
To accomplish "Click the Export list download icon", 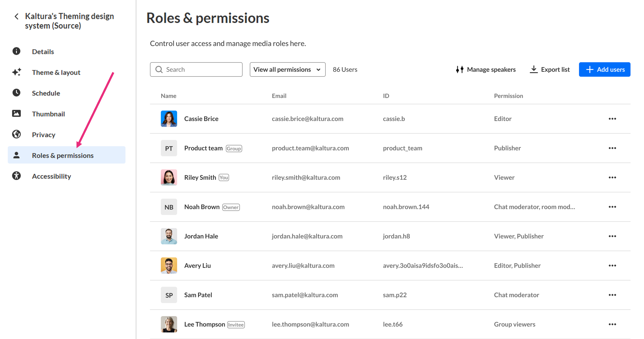I will (x=534, y=69).
